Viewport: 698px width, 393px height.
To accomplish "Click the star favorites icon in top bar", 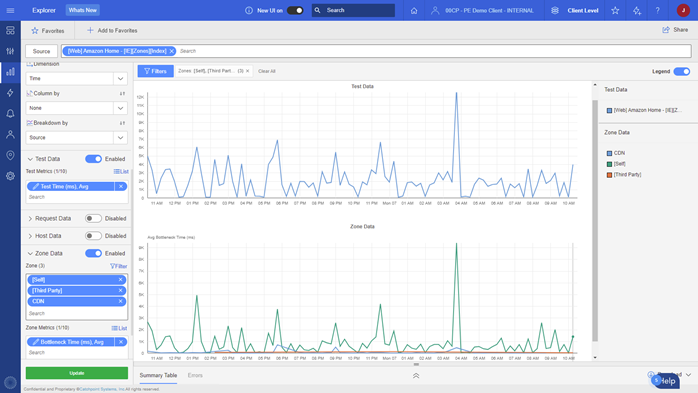I will coord(615,10).
